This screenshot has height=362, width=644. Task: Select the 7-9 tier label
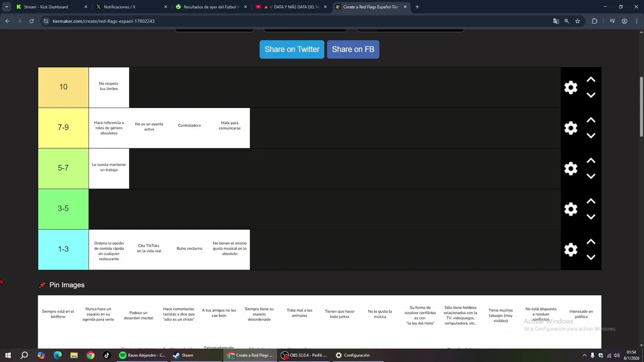pyautogui.click(x=63, y=128)
